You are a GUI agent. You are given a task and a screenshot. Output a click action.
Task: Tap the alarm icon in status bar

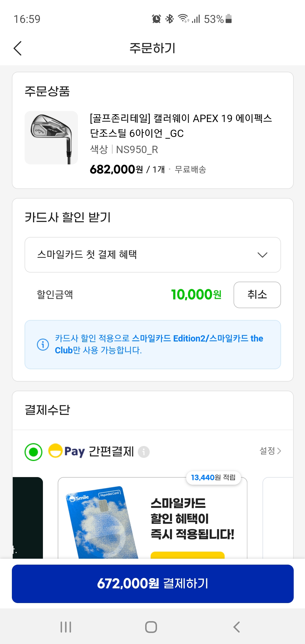click(156, 19)
